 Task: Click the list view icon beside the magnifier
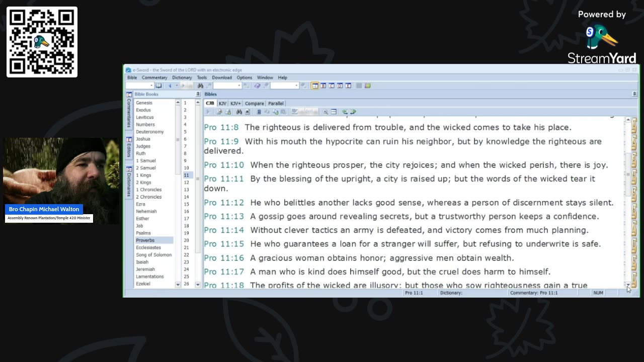pos(334,112)
